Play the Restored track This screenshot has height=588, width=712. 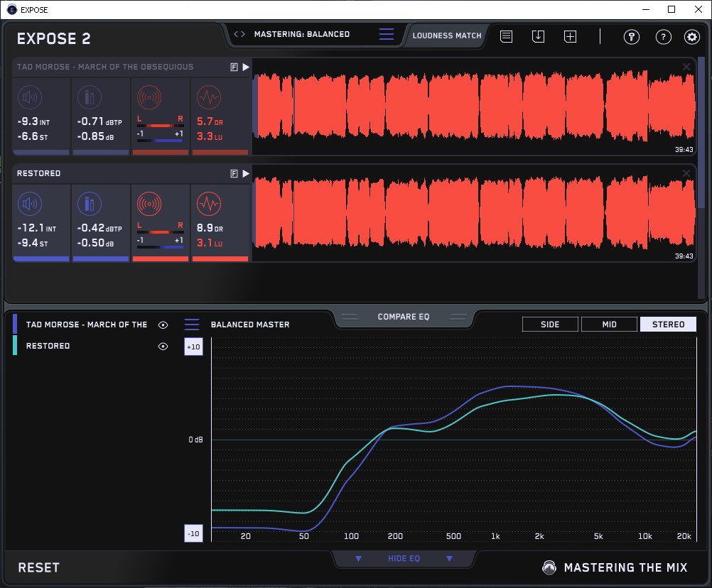click(x=246, y=173)
